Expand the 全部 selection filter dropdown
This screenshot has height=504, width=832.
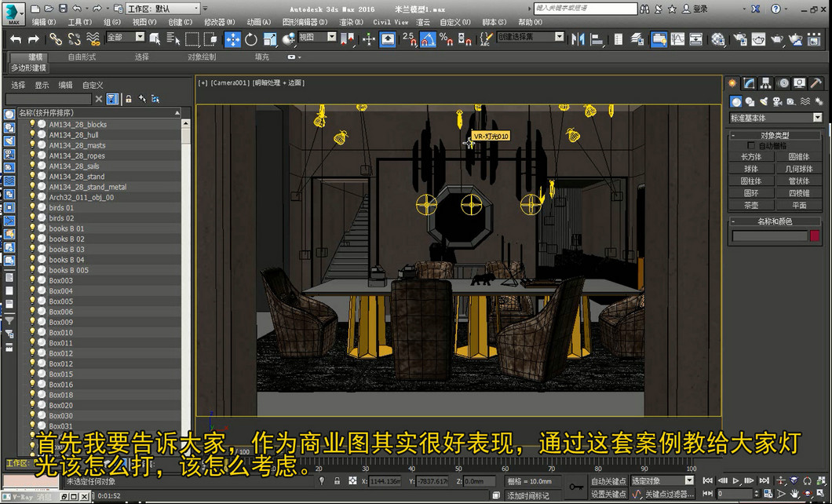[x=126, y=37]
